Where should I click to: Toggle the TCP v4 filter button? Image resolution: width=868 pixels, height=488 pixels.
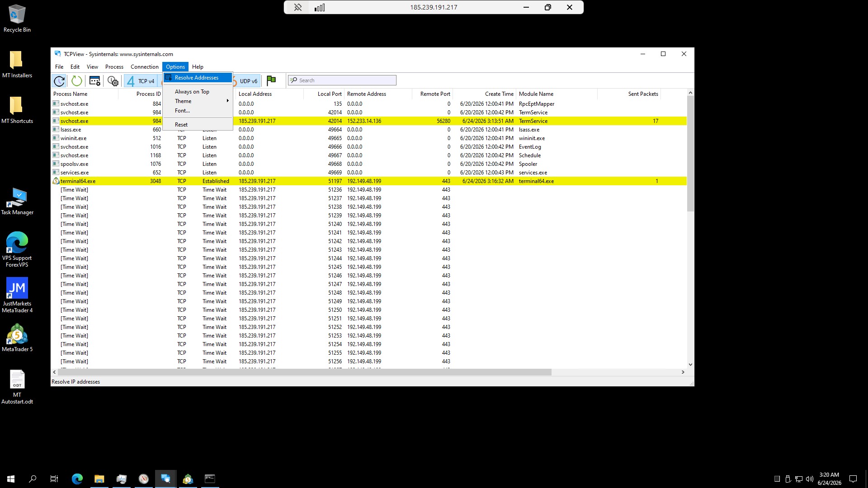tap(141, 81)
